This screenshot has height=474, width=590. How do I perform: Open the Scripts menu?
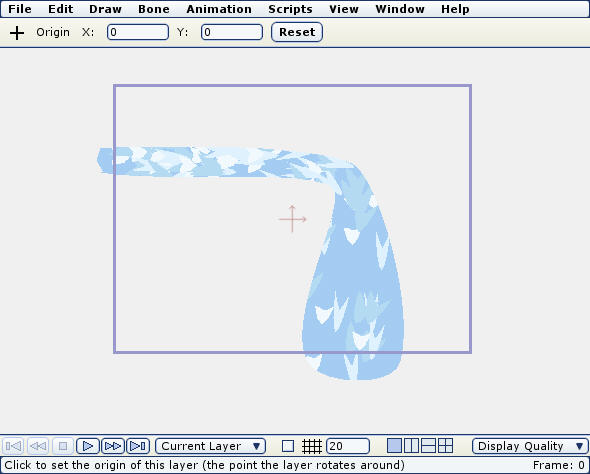click(x=290, y=9)
